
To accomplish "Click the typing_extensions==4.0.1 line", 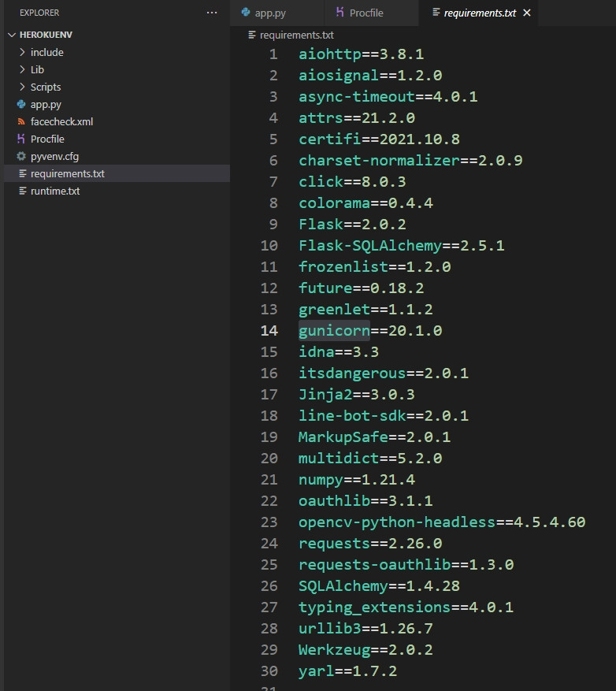I will [x=406, y=607].
